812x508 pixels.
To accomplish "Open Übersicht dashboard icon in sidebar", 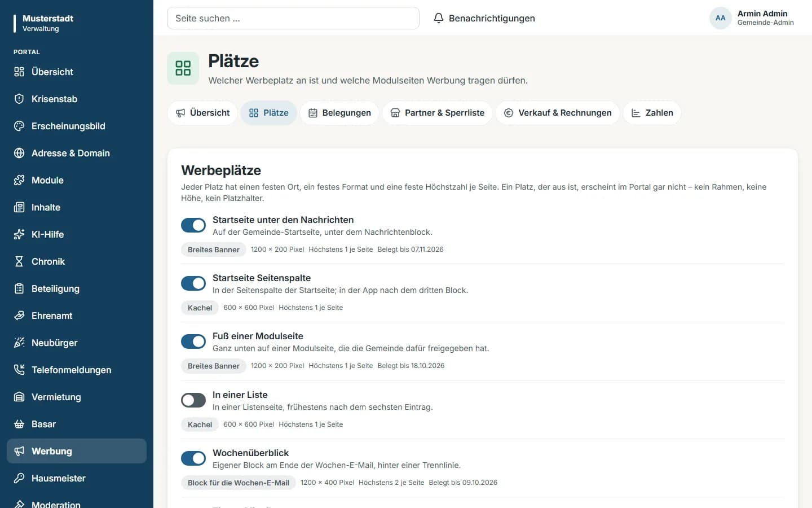I will tap(19, 72).
